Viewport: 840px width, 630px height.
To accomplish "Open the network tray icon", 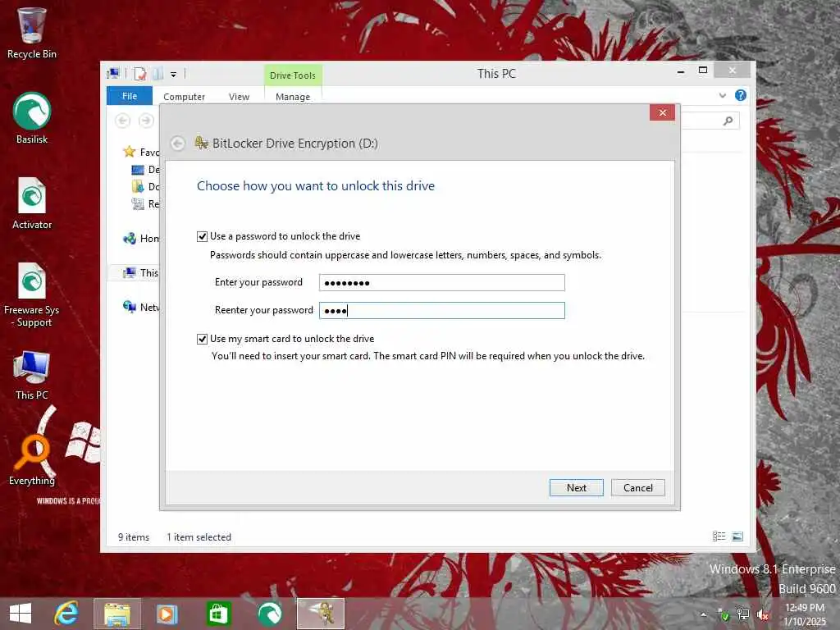I will pos(743,614).
